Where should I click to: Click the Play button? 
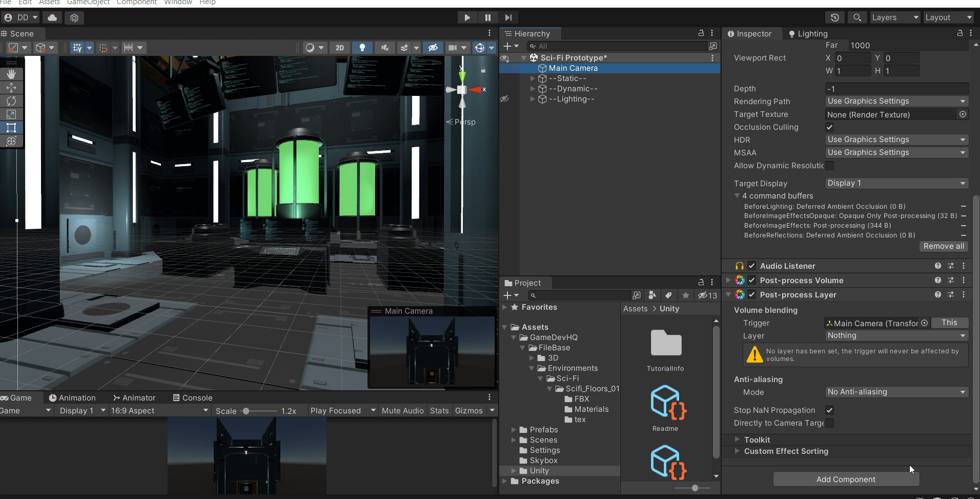[467, 17]
